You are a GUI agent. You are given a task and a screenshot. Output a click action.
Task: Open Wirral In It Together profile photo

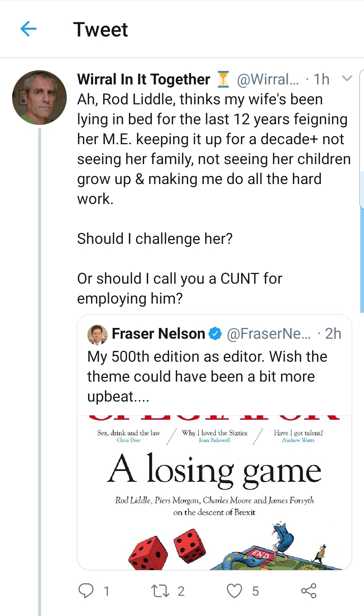pos(39,98)
